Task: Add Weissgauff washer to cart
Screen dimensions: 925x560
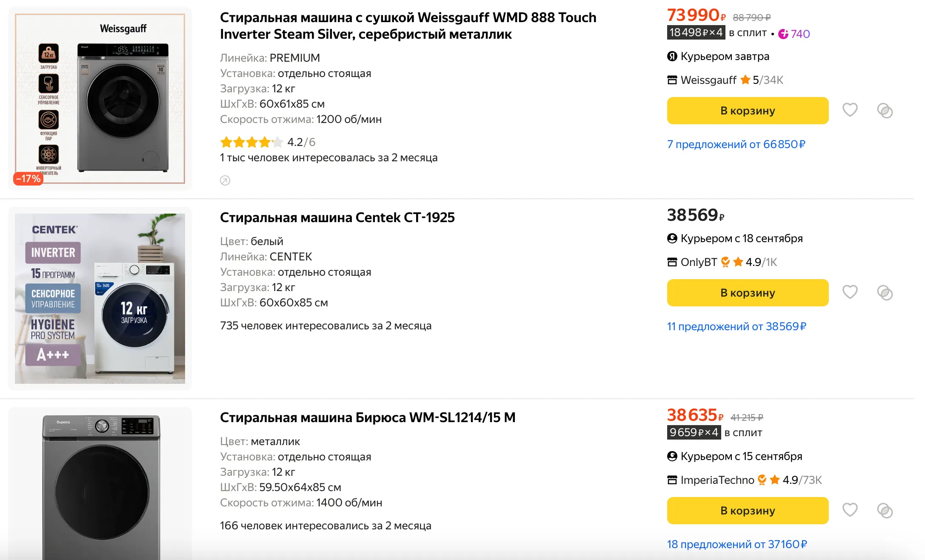Action: point(747,111)
